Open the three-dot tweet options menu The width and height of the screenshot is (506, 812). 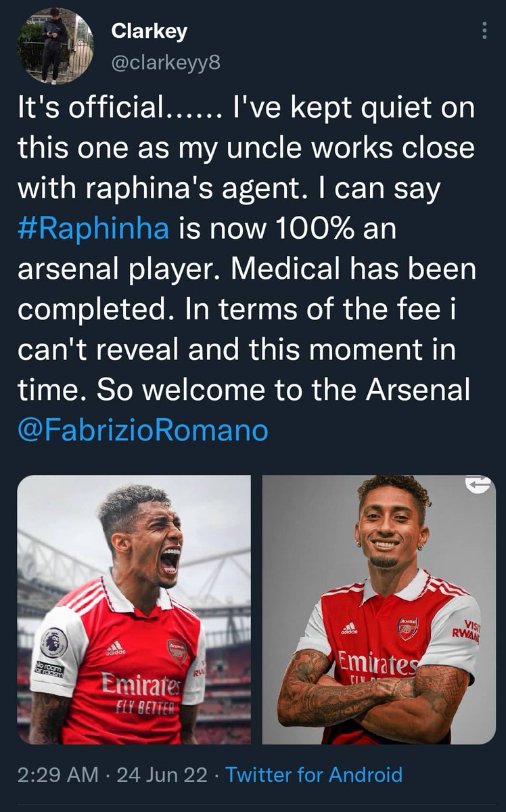483,30
